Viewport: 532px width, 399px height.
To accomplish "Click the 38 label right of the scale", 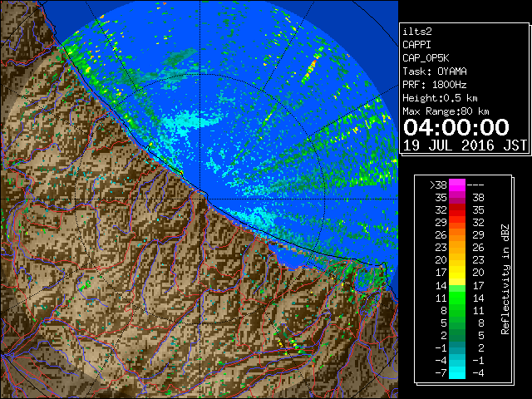I will click(478, 198).
